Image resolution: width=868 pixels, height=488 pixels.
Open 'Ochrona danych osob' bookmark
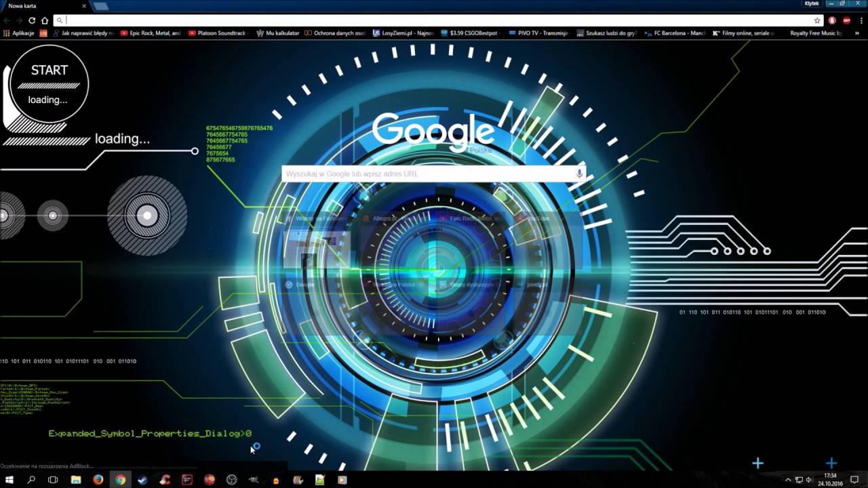coord(335,33)
